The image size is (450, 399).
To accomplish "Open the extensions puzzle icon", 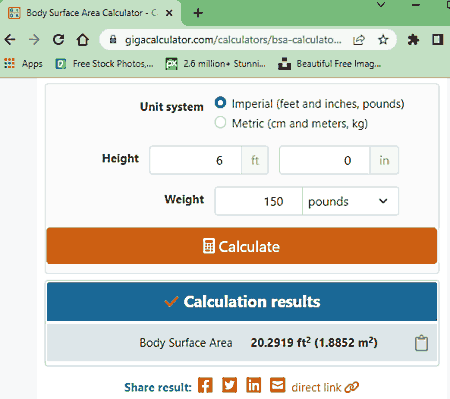I will coord(413,40).
